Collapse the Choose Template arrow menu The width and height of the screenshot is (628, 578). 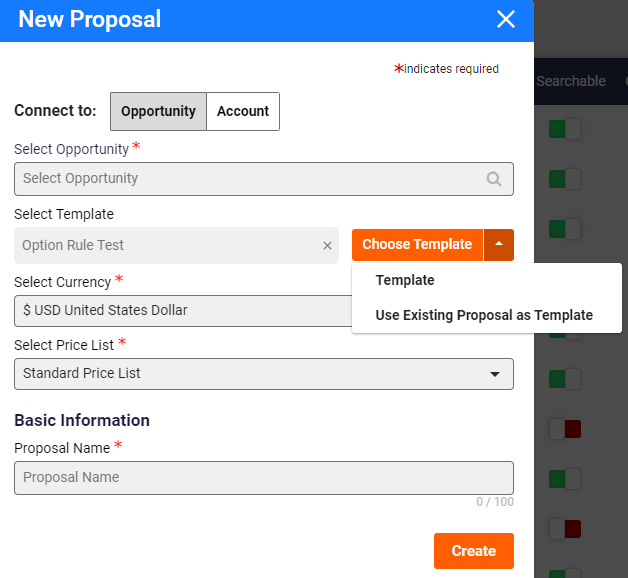499,245
